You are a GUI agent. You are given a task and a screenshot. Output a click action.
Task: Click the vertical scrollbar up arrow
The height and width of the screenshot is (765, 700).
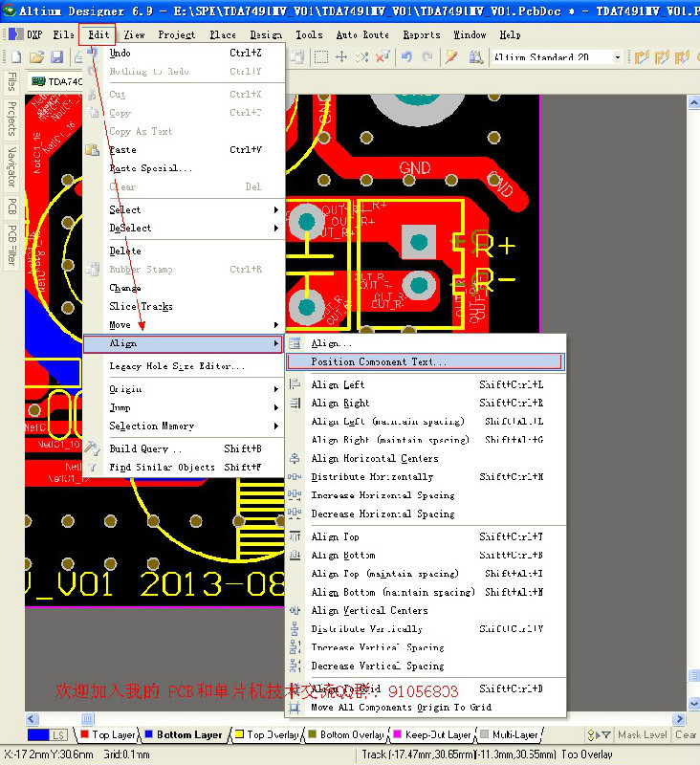(x=694, y=102)
